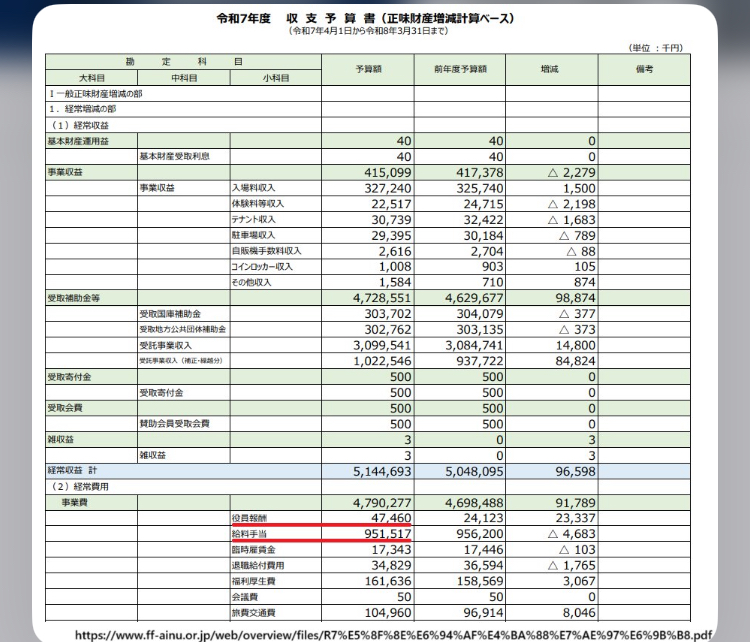Select the 福利厚生費 label
Viewport: 750px width, 642px height.
[254, 581]
